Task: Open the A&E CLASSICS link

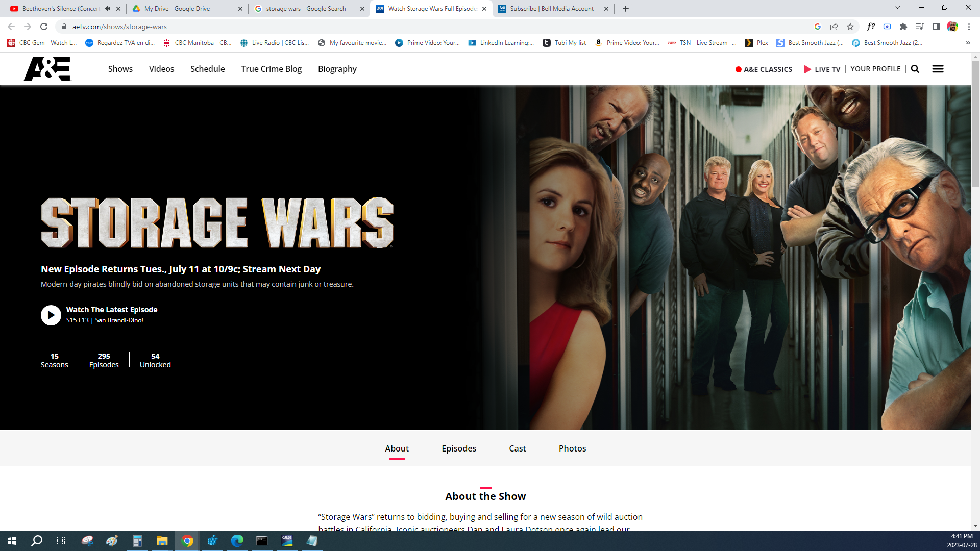Action: tap(764, 69)
